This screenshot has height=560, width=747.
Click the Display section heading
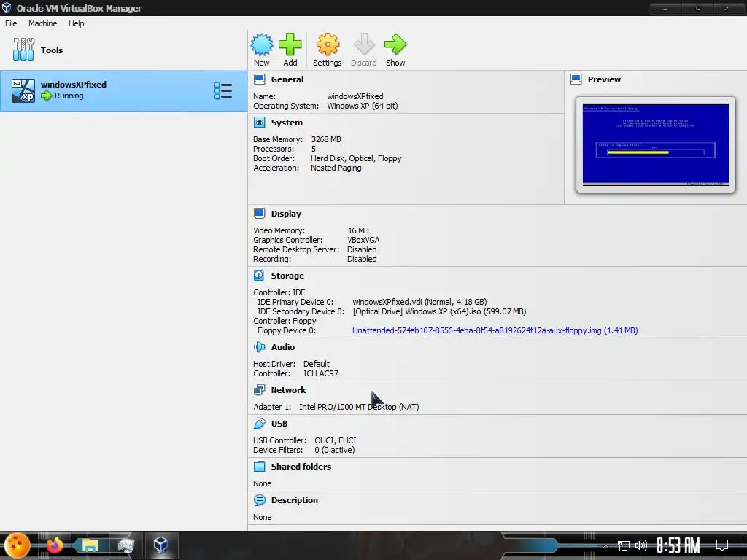tap(286, 214)
